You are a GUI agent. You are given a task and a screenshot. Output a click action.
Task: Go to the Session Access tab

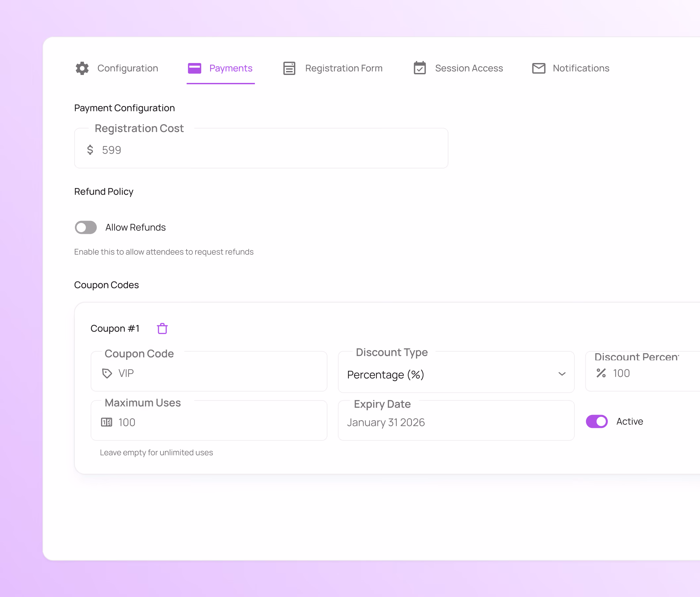point(458,68)
